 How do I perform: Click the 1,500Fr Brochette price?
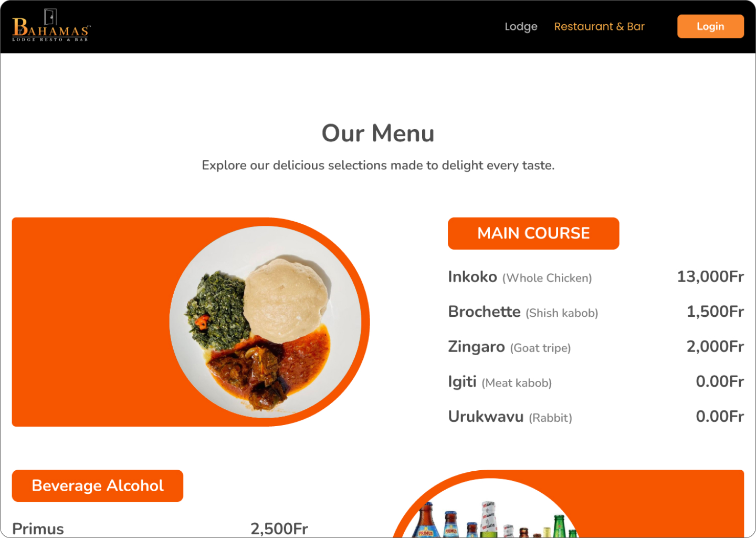click(715, 312)
